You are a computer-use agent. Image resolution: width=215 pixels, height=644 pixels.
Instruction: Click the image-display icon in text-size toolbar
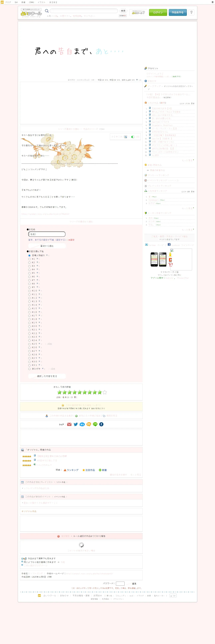point(126,137)
